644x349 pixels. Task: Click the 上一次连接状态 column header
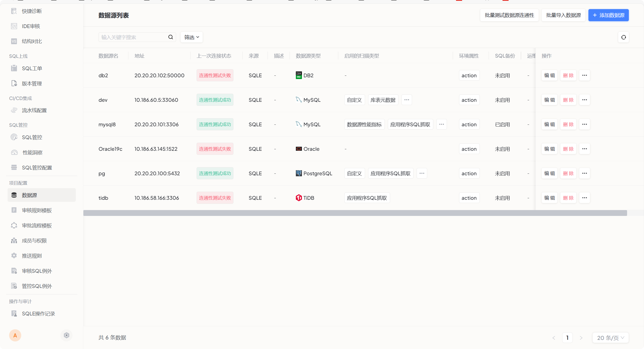point(214,56)
